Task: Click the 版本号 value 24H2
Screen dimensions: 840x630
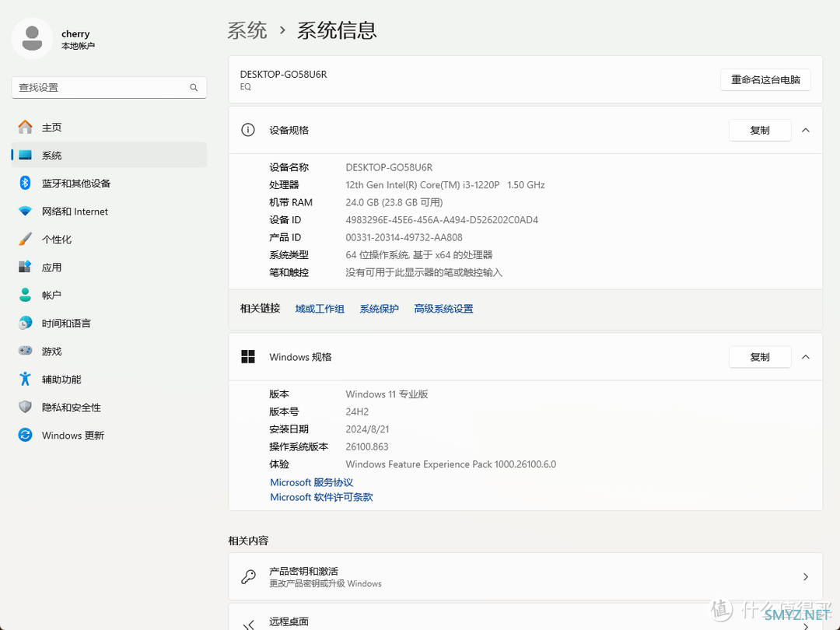Action: (x=357, y=411)
